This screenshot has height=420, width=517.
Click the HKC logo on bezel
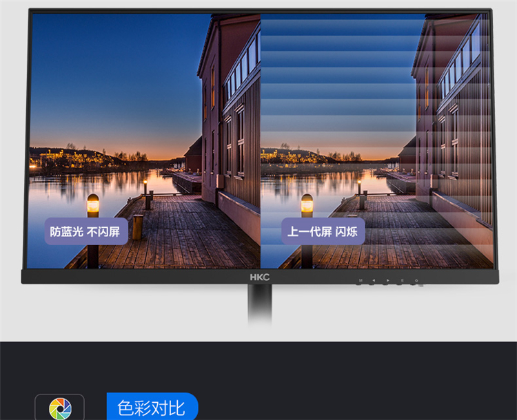(258, 277)
